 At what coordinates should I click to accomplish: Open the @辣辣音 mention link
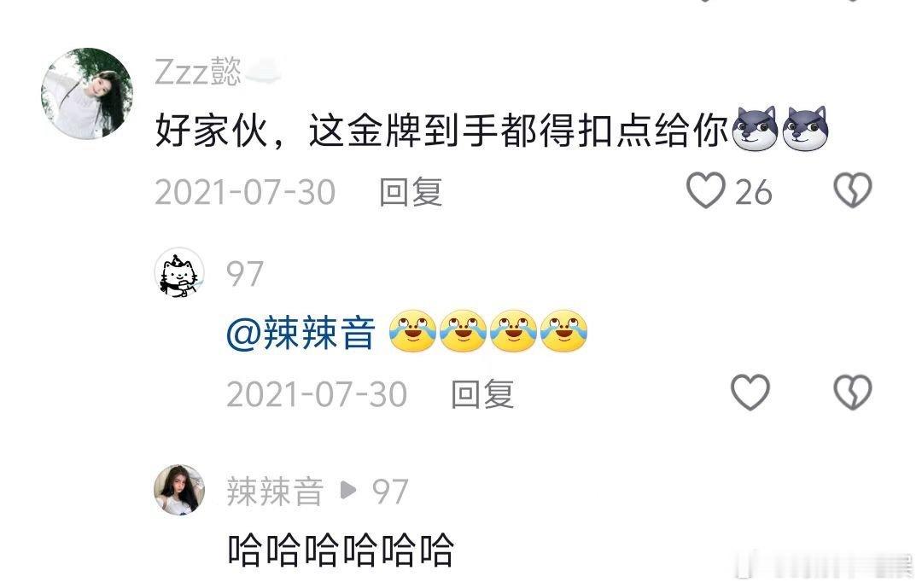(x=301, y=333)
